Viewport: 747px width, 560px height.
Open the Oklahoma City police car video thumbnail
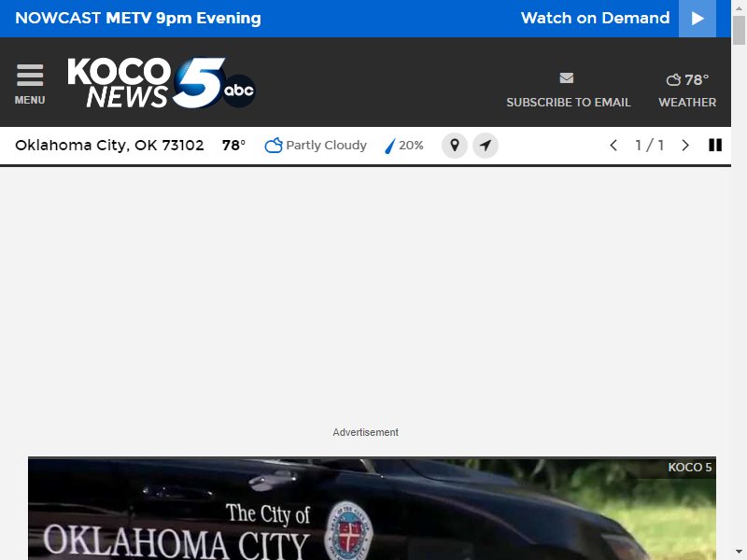coord(372,509)
